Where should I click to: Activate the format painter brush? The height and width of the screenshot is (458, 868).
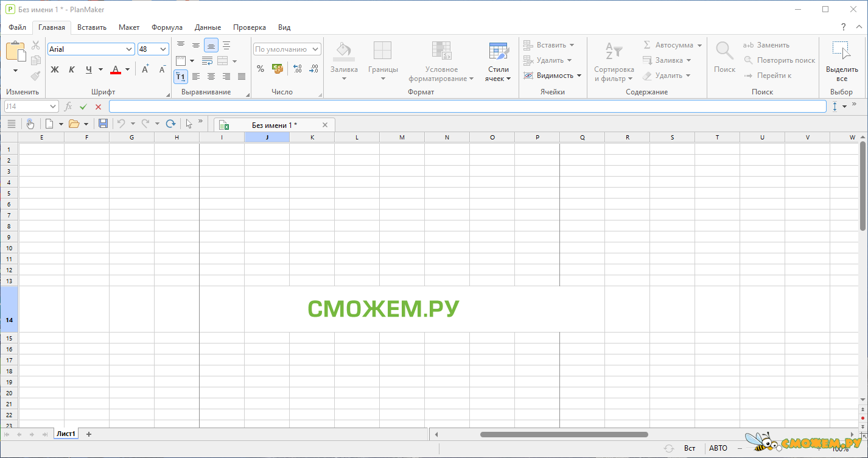(x=36, y=76)
